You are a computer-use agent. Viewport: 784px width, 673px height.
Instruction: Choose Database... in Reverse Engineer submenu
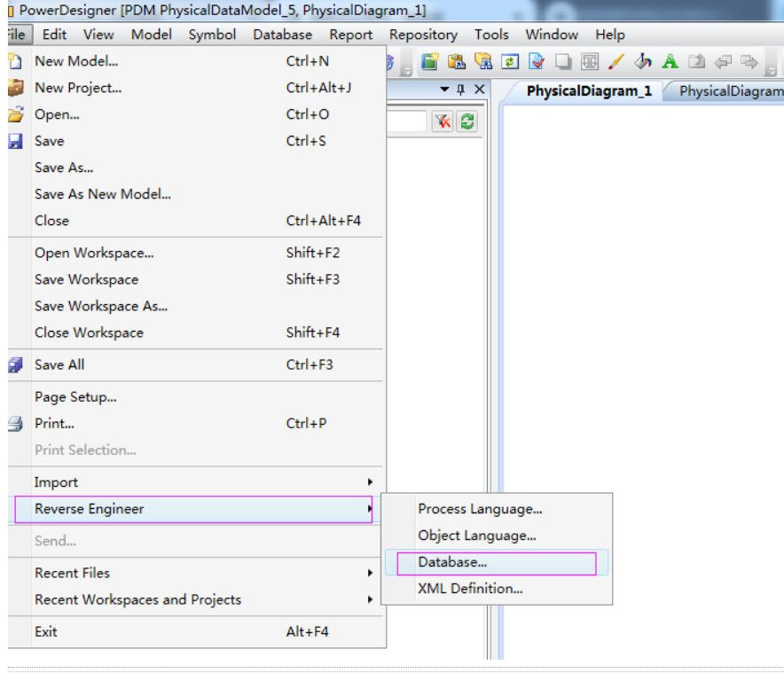pyautogui.click(x=497, y=562)
